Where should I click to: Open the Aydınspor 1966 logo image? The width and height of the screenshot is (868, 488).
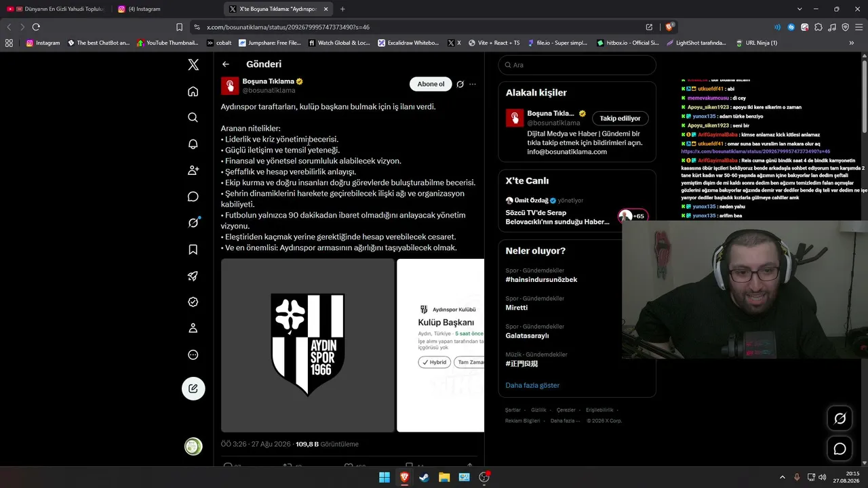click(x=307, y=345)
